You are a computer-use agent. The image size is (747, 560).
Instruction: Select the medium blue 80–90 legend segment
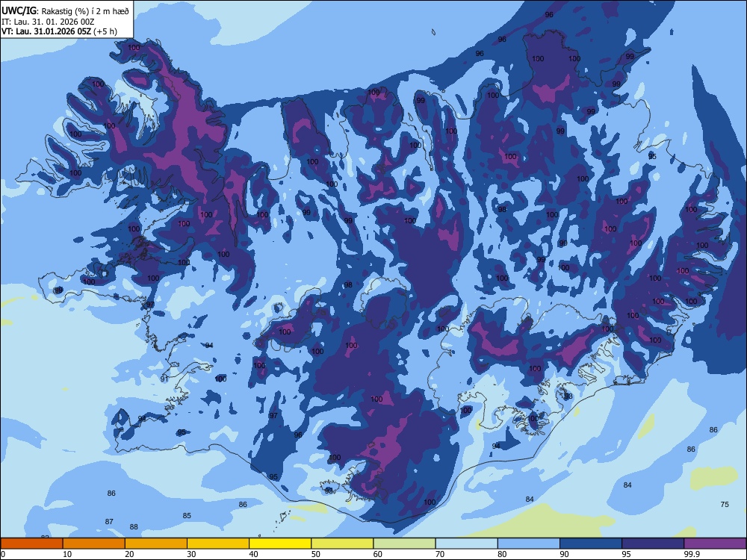529,544
